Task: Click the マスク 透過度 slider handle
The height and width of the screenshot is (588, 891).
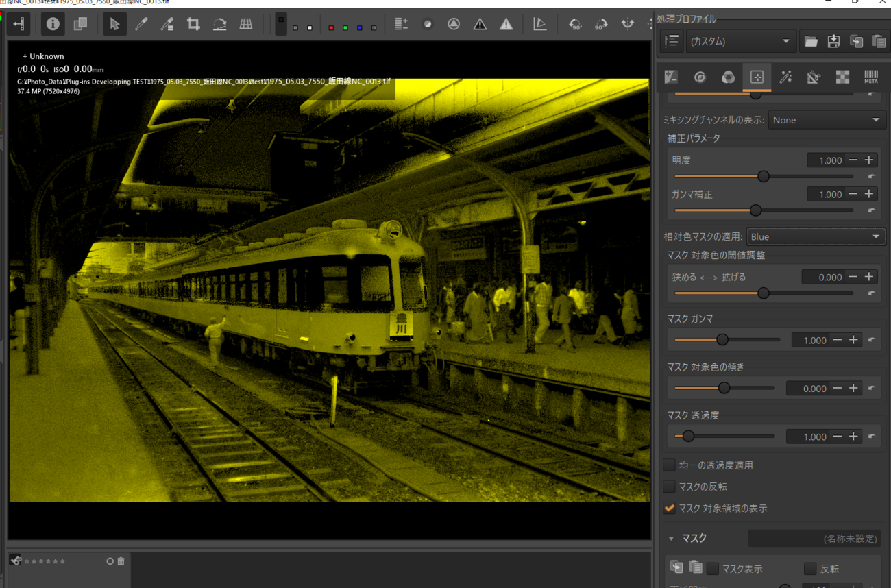Action: (688, 436)
